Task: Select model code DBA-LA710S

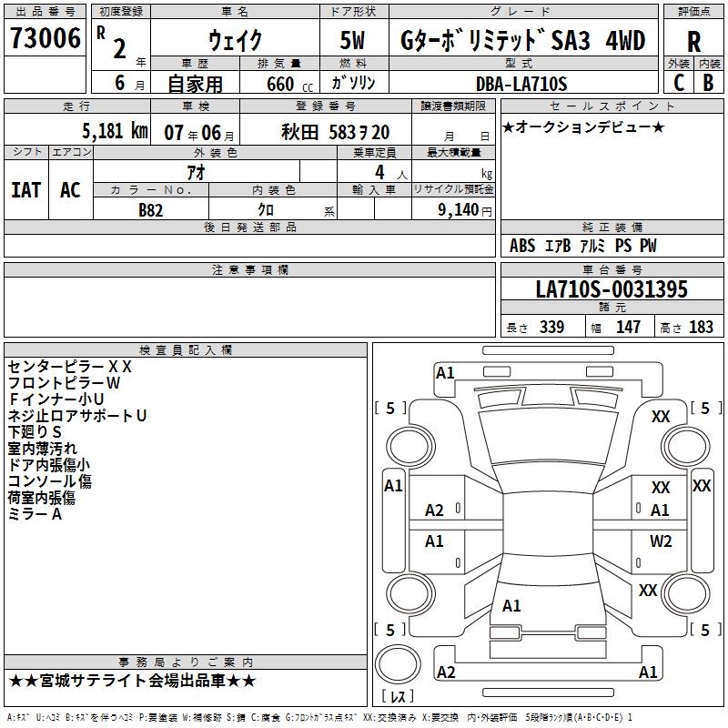Action: click(x=521, y=84)
